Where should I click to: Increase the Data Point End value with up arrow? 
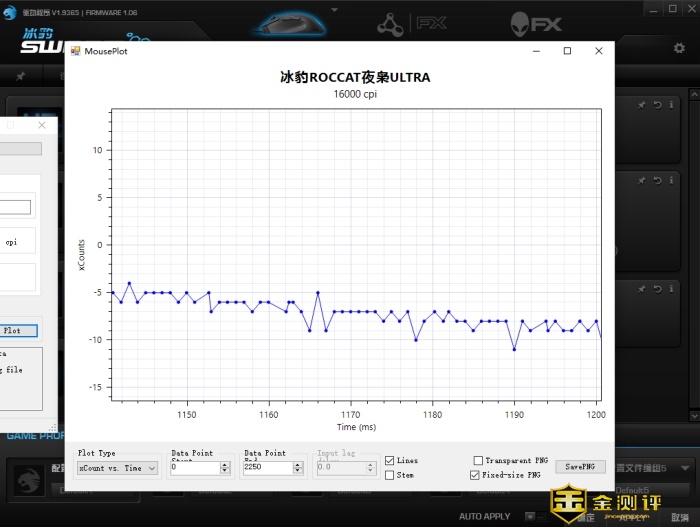pyautogui.click(x=298, y=465)
